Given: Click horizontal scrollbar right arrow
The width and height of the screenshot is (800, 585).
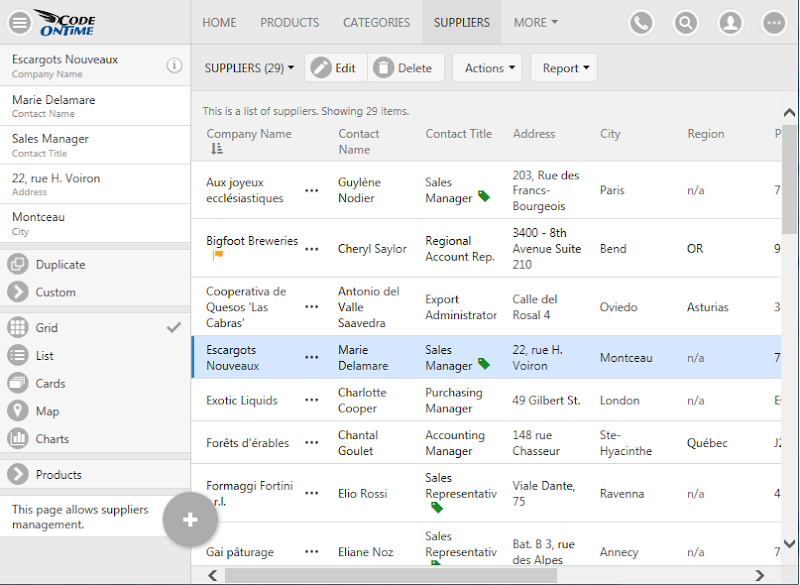Looking at the screenshot, I should pyautogui.click(x=760, y=576).
